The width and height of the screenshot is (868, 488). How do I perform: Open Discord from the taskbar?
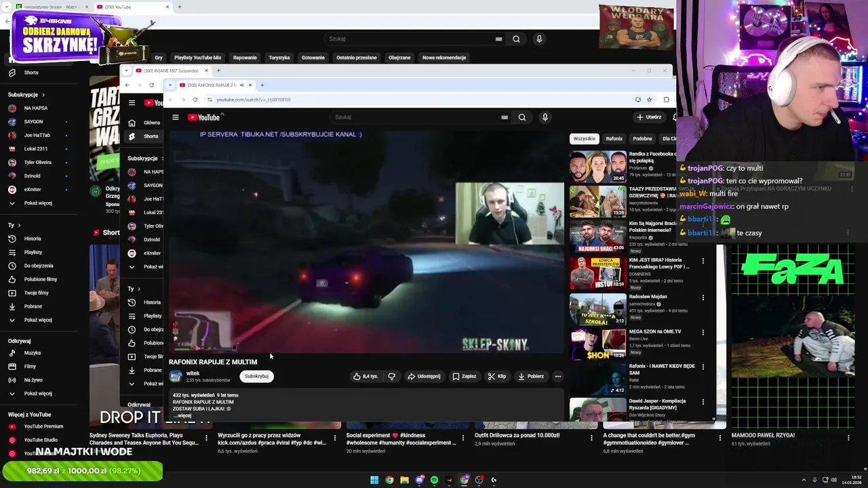419,480
